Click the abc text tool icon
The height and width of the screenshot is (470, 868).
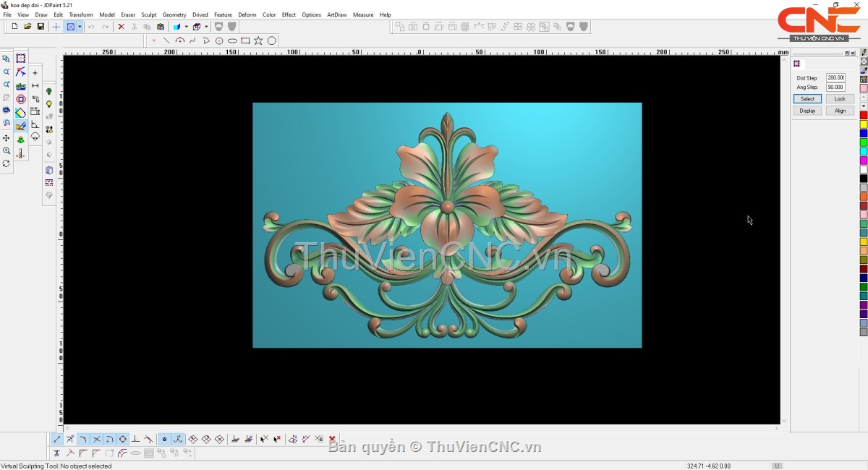(20, 86)
